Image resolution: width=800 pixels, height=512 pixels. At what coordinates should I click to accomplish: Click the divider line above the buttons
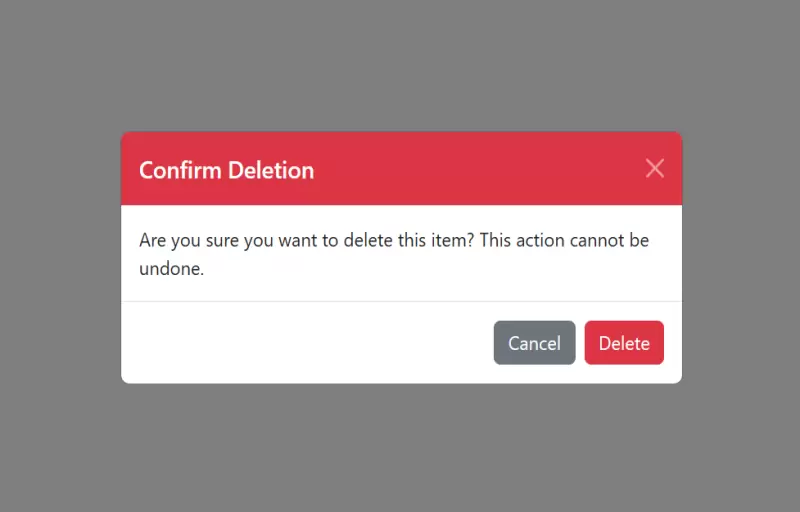(x=400, y=301)
